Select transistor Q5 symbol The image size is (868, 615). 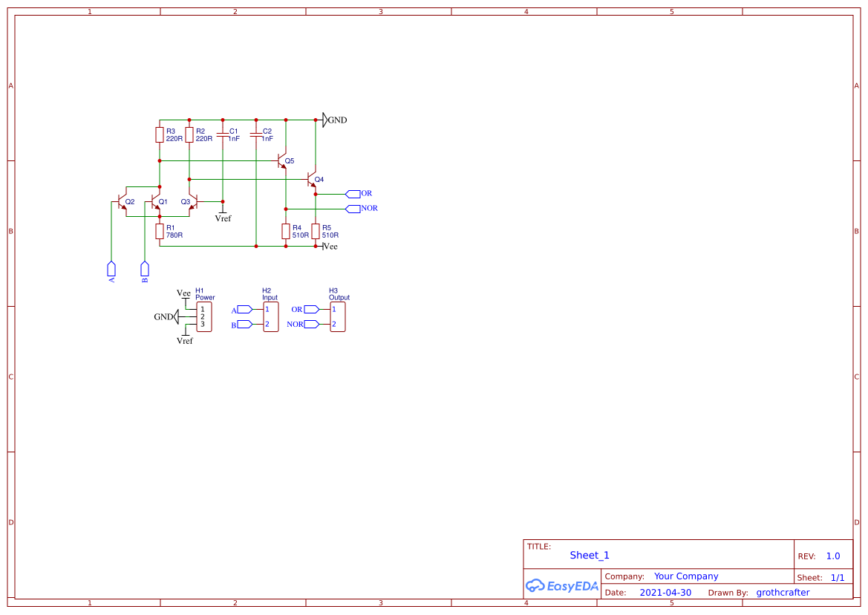click(x=282, y=160)
